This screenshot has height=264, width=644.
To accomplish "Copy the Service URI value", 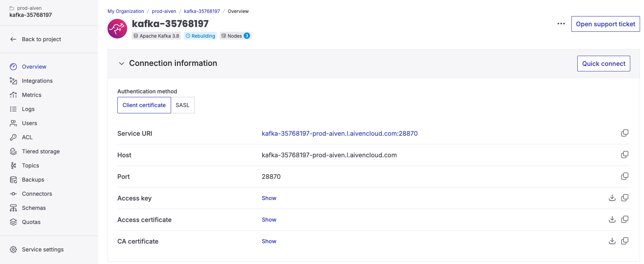I will pyautogui.click(x=625, y=133).
